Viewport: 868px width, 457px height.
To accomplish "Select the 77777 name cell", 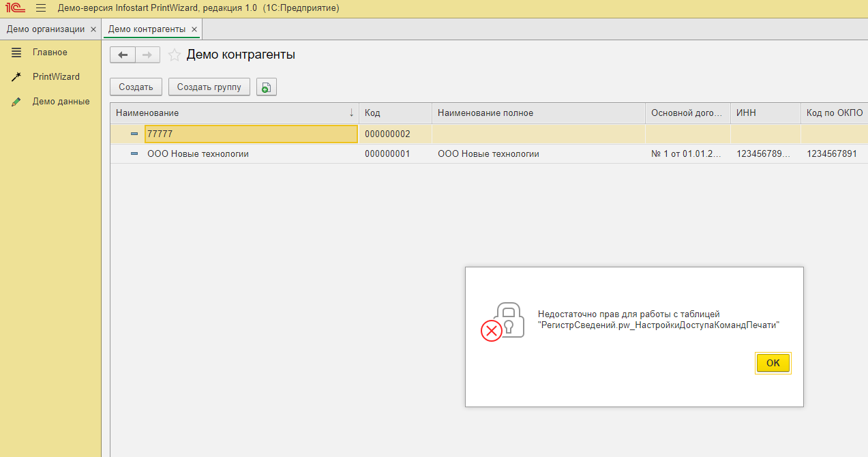I will click(251, 134).
